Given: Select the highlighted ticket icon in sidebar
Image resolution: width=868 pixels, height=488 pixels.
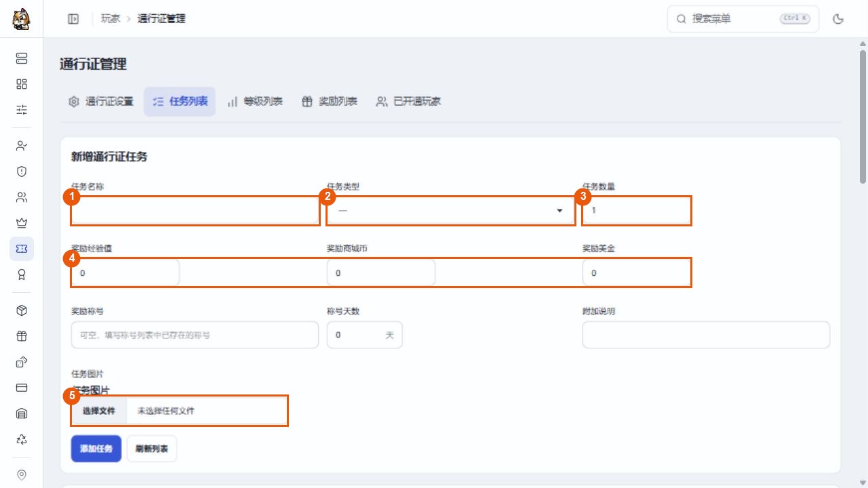Looking at the screenshot, I should (22, 249).
